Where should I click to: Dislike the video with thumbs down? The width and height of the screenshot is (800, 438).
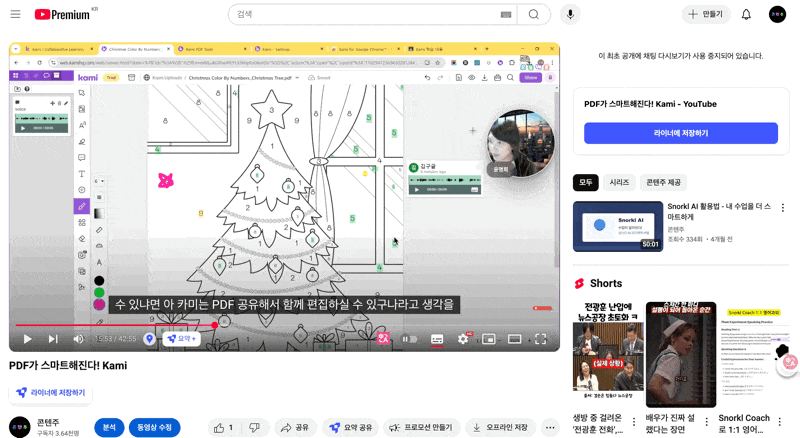point(255,427)
